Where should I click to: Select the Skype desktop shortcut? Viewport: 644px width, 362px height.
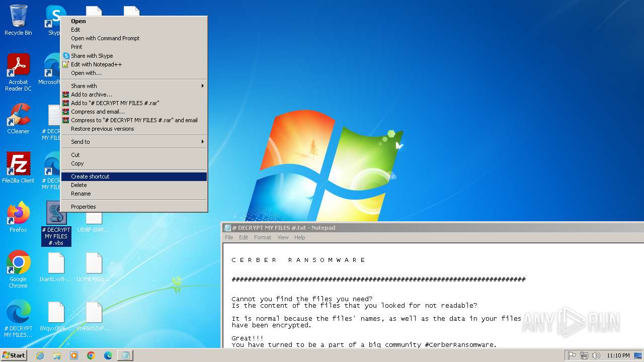pyautogui.click(x=53, y=20)
